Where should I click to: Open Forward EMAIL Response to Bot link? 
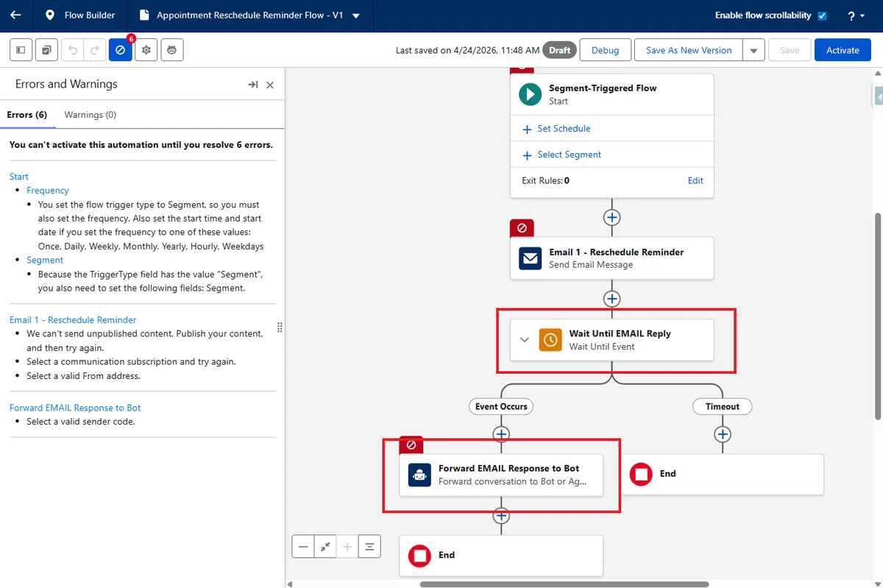(75, 408)
